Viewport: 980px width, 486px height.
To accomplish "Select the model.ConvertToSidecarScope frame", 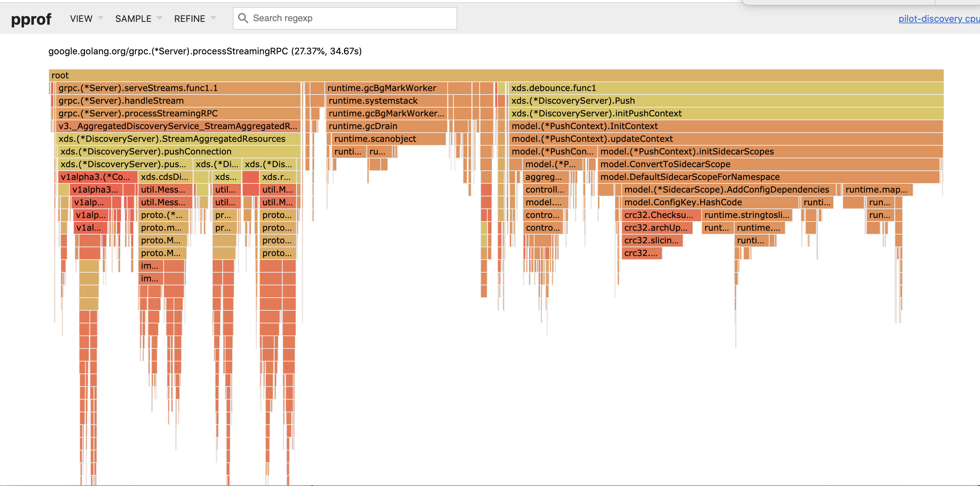I will pos(768,164).
